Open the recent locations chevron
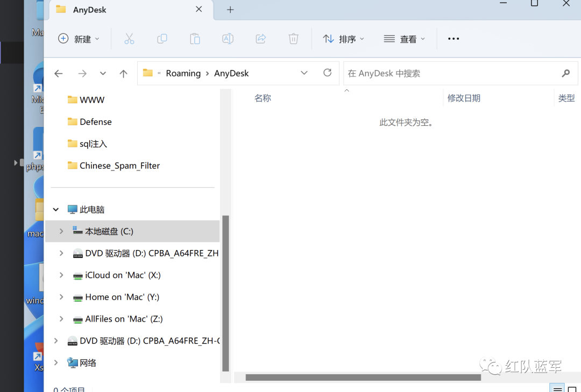This screenshot has width=581, height=392. click(x=103, y=73)
